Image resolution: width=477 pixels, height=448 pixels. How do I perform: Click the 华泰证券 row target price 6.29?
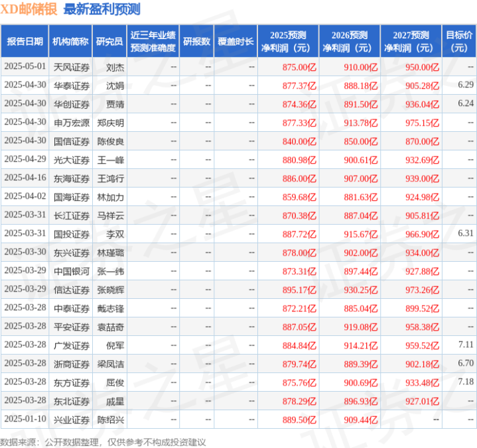pyautogui.click(x=466, y=85)
